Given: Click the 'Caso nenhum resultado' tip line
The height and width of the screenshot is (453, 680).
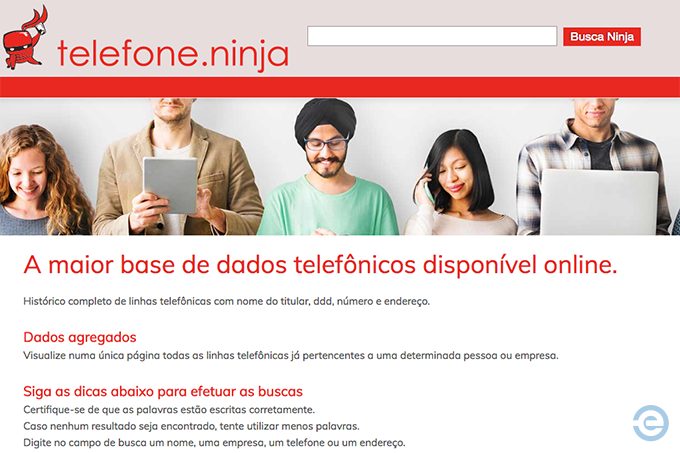Looking at the screenshot, I should 191,426.
